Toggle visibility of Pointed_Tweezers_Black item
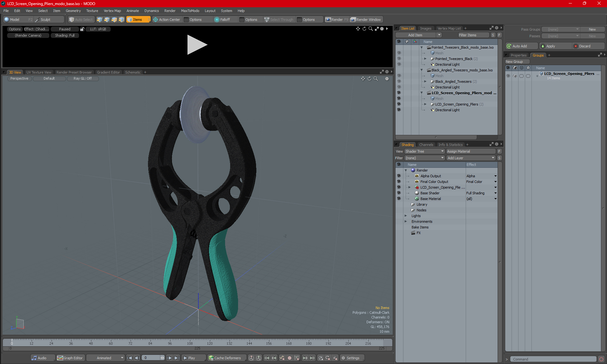Image resolution: width=607 pixels, height=364 pixels. (x=399, y=59)
